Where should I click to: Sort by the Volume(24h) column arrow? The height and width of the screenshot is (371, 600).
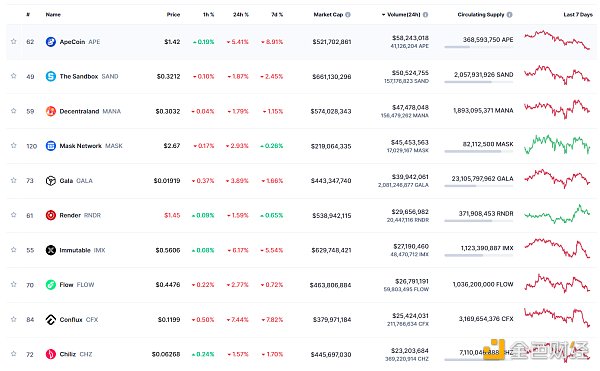pyautogui.click(x=383, y=15)
